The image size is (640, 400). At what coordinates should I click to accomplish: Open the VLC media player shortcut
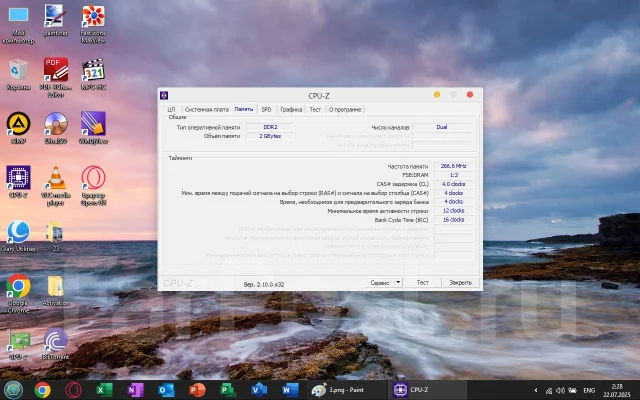tap(56, 186)
